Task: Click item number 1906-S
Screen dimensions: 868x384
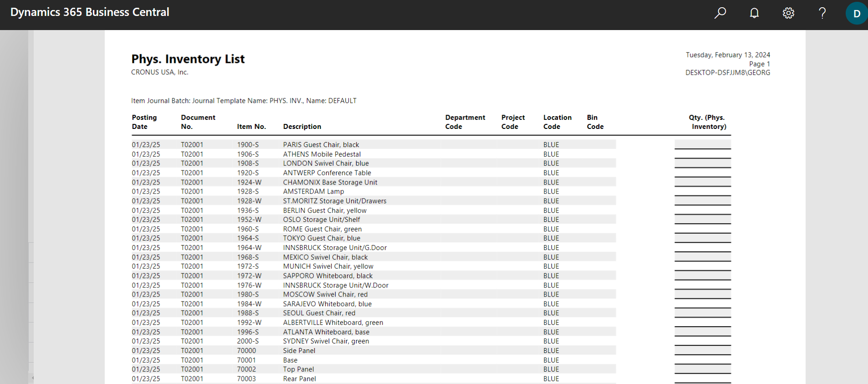Action: 247,154
